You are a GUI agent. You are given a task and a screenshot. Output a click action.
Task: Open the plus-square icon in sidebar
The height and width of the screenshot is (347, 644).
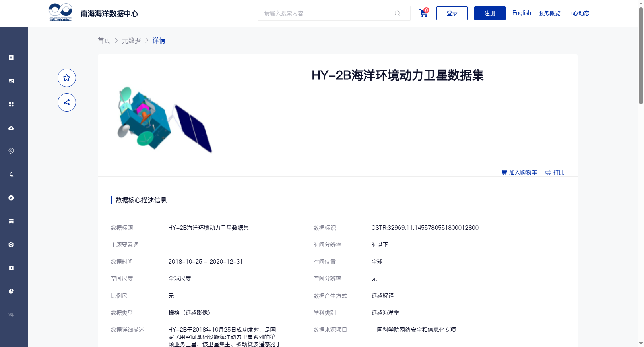tap(11, 268)
